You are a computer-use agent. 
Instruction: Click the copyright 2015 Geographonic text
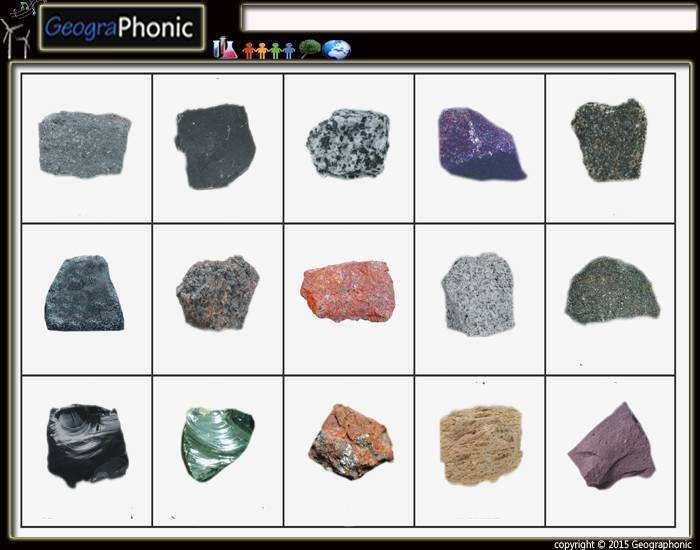(x=623, y=544)
